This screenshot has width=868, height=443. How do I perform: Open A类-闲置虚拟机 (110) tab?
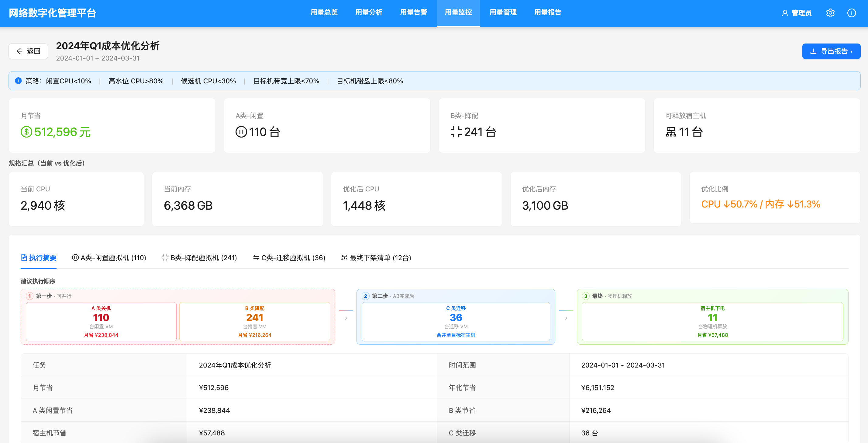[109, 258]
